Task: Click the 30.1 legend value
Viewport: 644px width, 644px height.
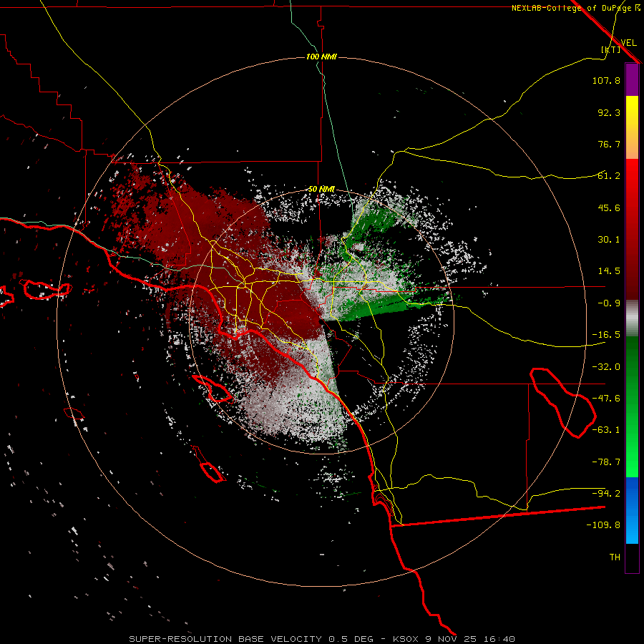Action: 609,240
